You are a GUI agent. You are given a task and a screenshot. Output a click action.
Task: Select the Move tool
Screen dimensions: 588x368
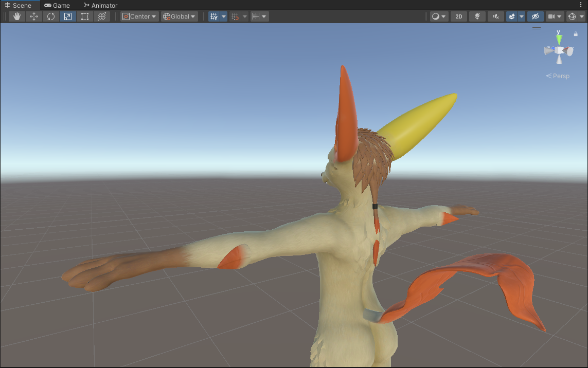coord(34,16)
